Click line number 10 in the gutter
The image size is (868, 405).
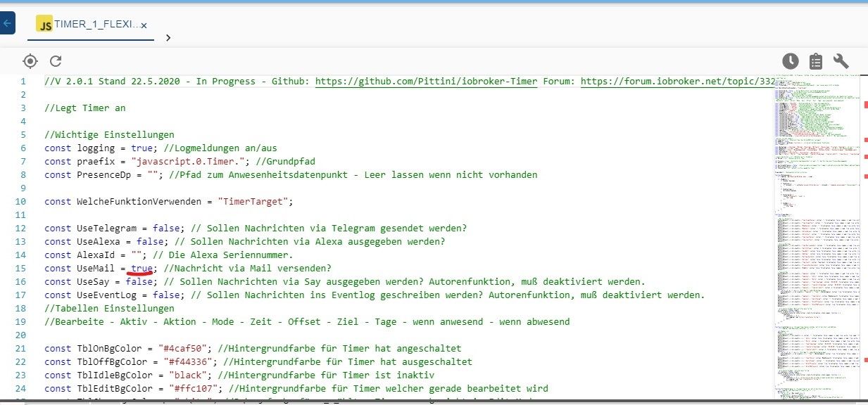click(20, 202)
